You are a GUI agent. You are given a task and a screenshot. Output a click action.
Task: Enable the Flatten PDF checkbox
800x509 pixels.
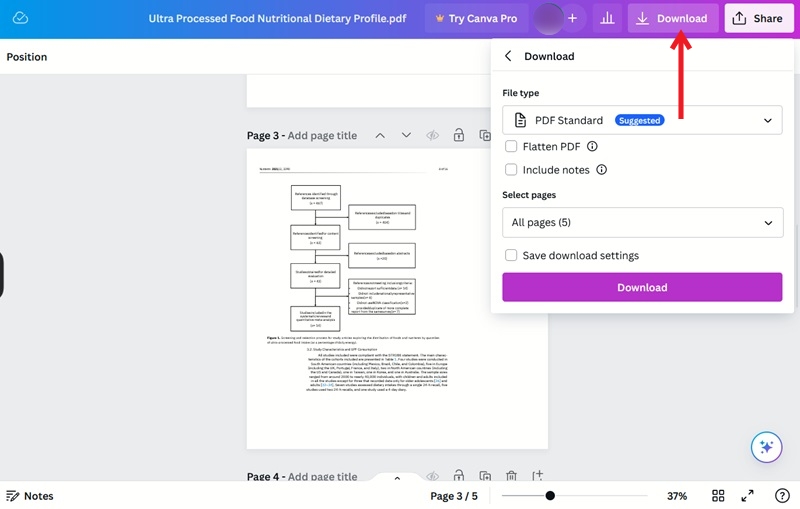(x=511, y=146)
